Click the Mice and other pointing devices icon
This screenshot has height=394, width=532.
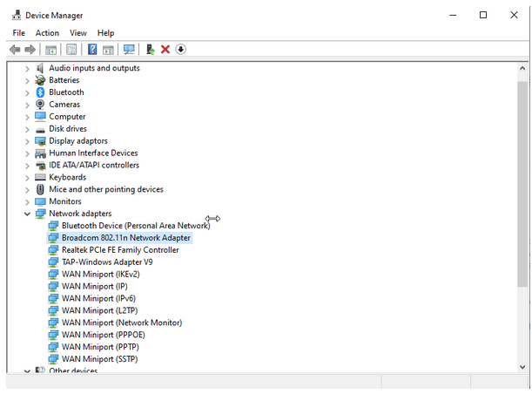pyautogui.click(x=40, y=189)
